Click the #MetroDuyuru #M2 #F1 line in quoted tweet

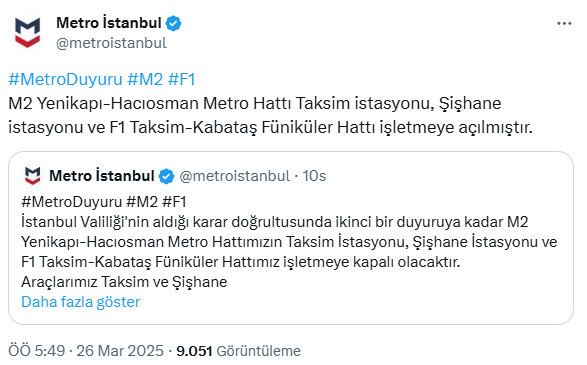tap(104, 202)
